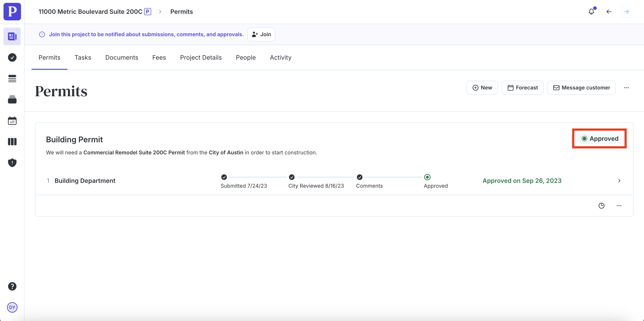
Task: Open page options ellipsis beside Message customer
Action: [x=626, y=87]
